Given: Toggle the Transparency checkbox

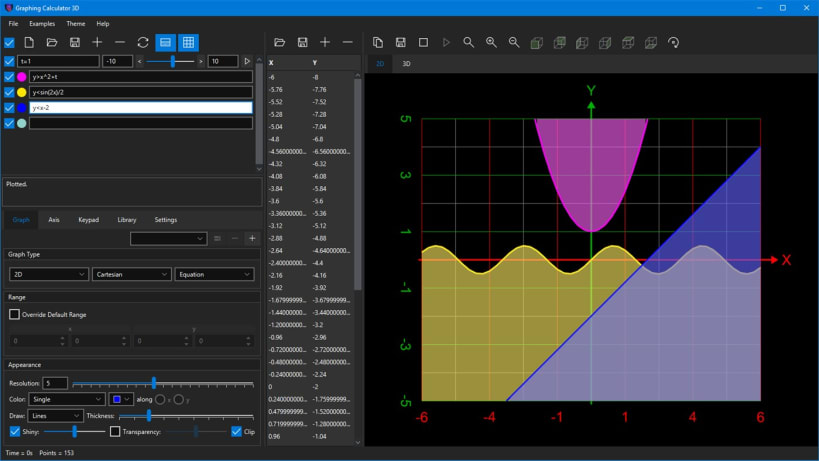Looking at the screenshot, I should 115,431.
